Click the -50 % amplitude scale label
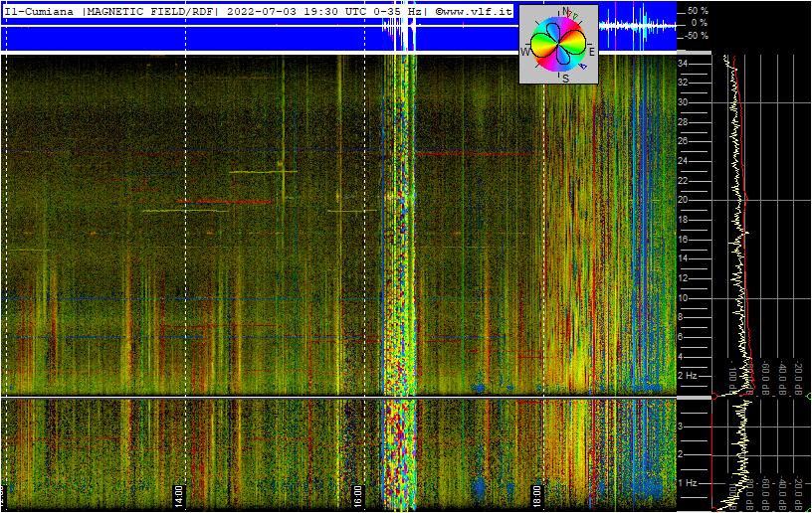 click(697, 36)
